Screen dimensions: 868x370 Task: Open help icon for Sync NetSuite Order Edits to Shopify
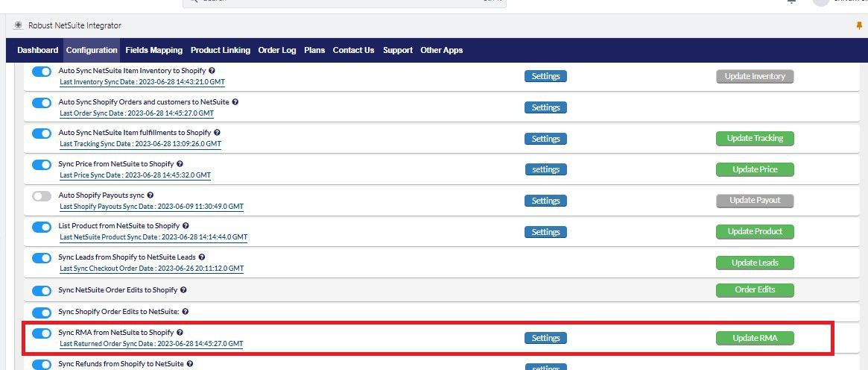point(183,289)
